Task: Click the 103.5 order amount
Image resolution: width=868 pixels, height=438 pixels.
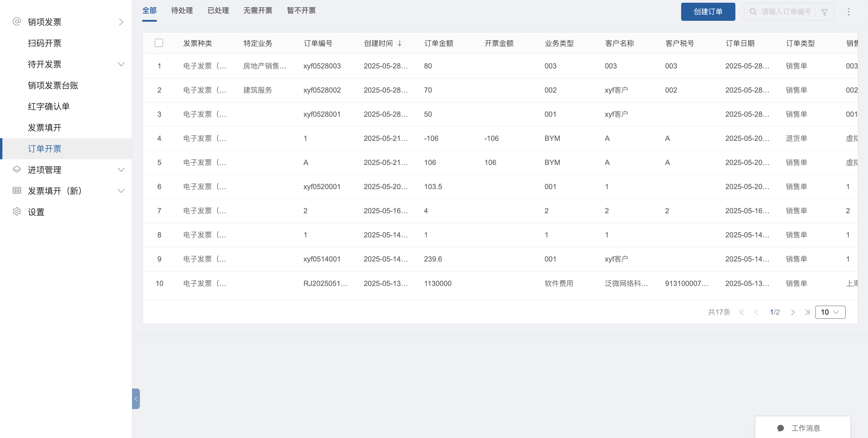Action: [433, 187]
